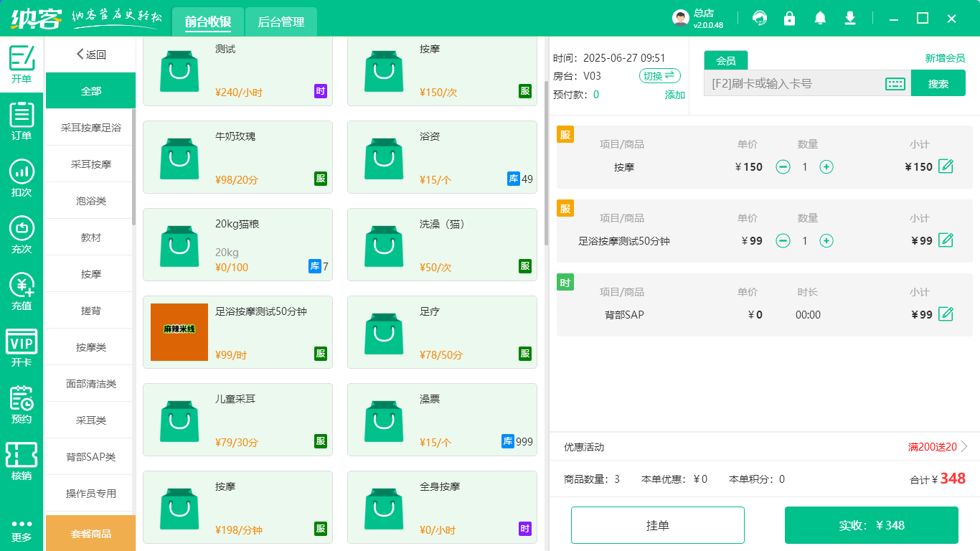The image size is (980, 551).
Task: Open the on-screen keyboard icon in card field
Action: point(895,83)
